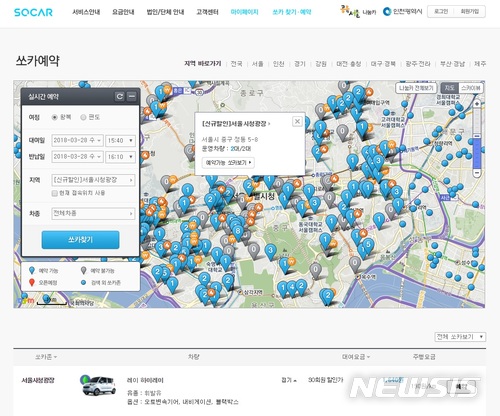The width and height of the screenshot is (500, 416).
Task: Jump to the 강원 region
Action: 321,64
